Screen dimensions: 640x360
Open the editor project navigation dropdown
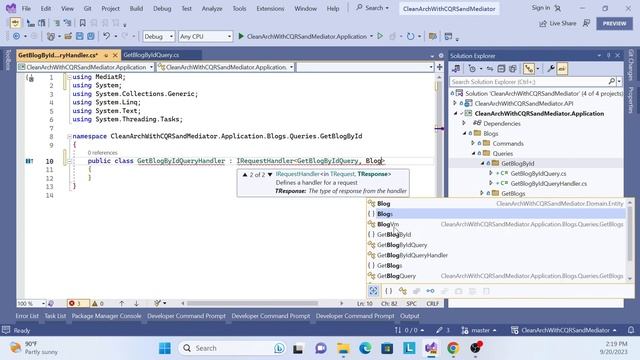coord(86,67)
